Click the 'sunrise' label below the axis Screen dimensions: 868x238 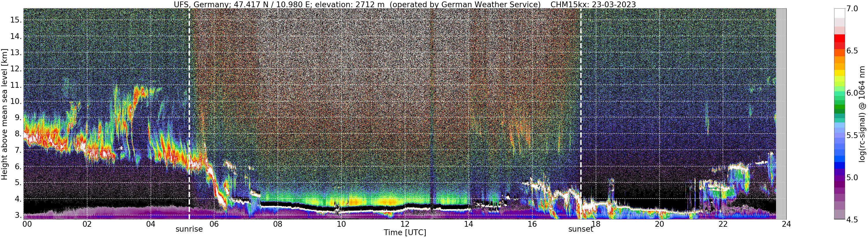189,229
